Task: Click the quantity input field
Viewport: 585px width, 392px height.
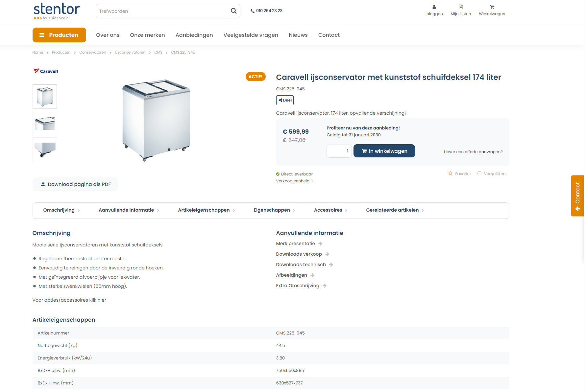Action: coord(339,151)
